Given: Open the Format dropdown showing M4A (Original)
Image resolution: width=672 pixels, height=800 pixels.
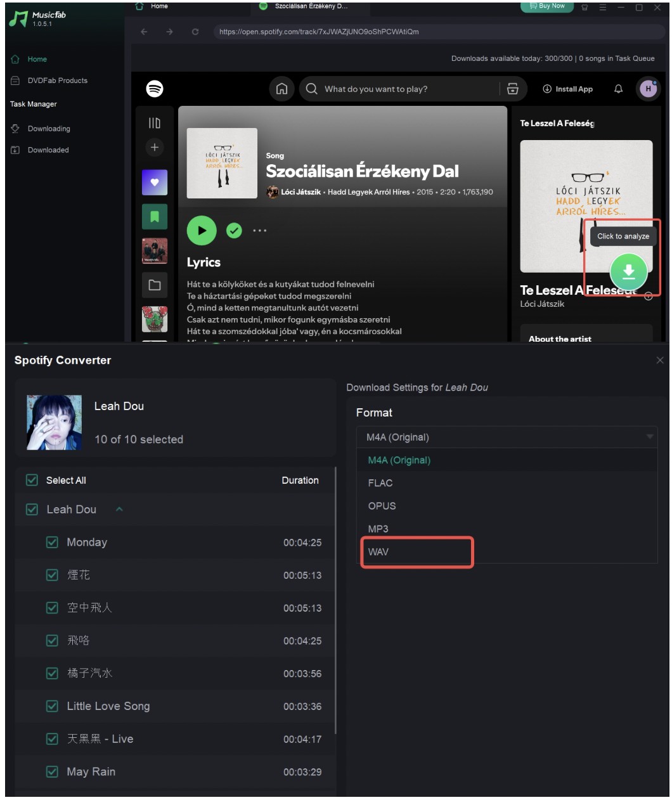Looking at the screenshot, I should (507, 437).
